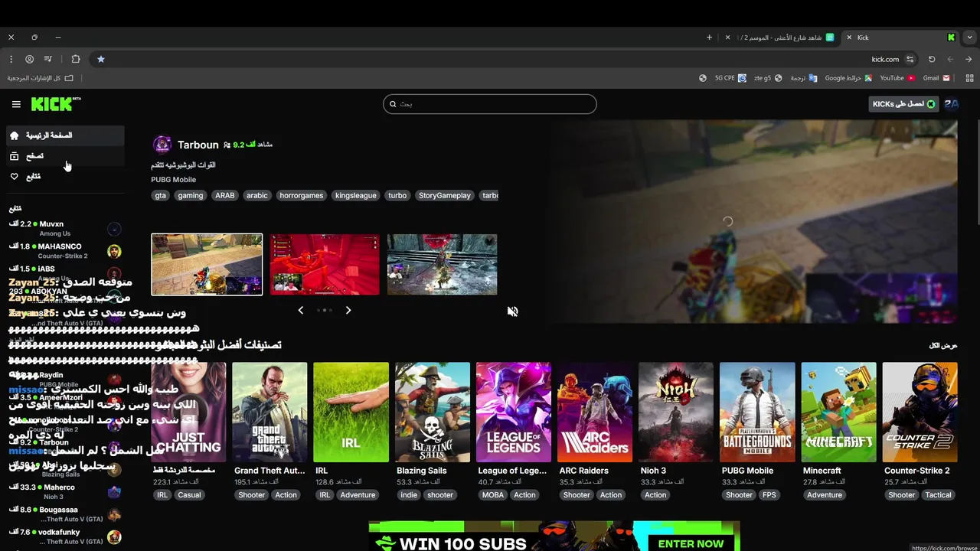Open the Counter-Strike 2 category card
The height and width of the screenshot is (551, 980).
point(920,412)
